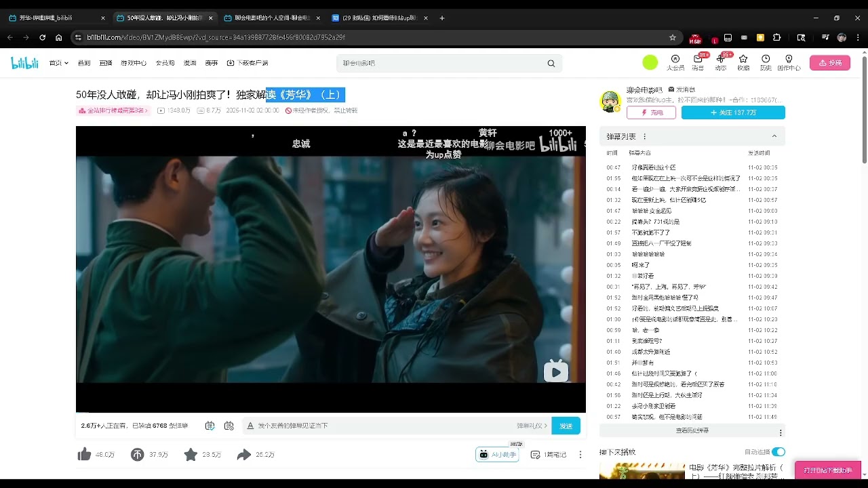This screenshot has width=868, height=488.
Task: Click 发消息 next to uploader name
Action: click(x=682, y=89)
